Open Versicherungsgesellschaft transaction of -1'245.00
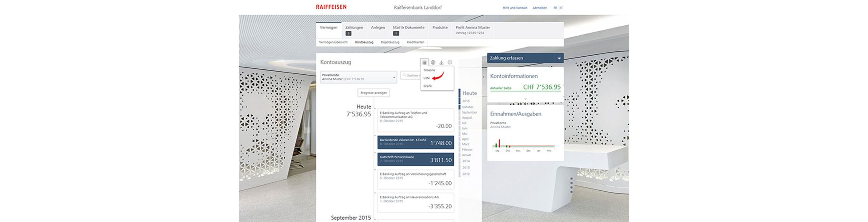Viewport: 868px width, 222px height. [x=415, y=179]
